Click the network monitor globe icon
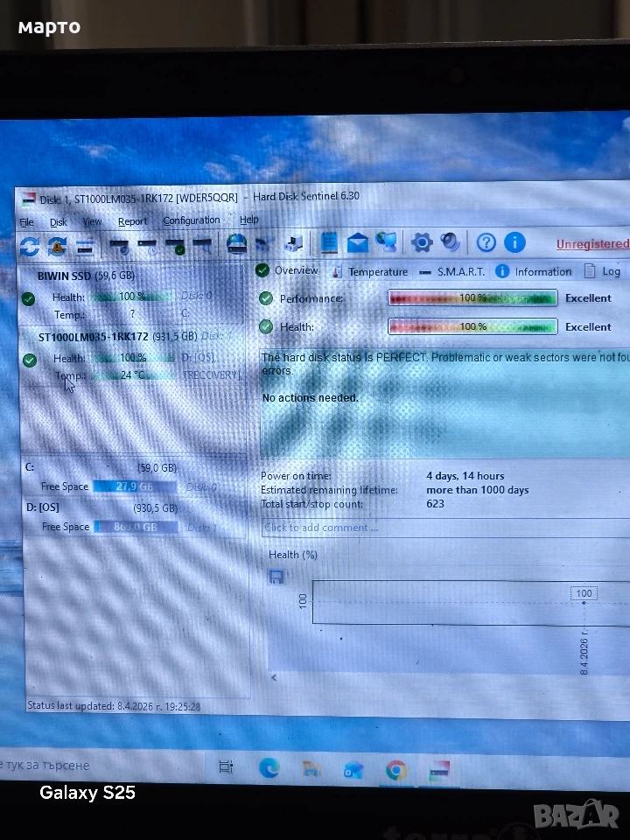 (x=386, y=242)
